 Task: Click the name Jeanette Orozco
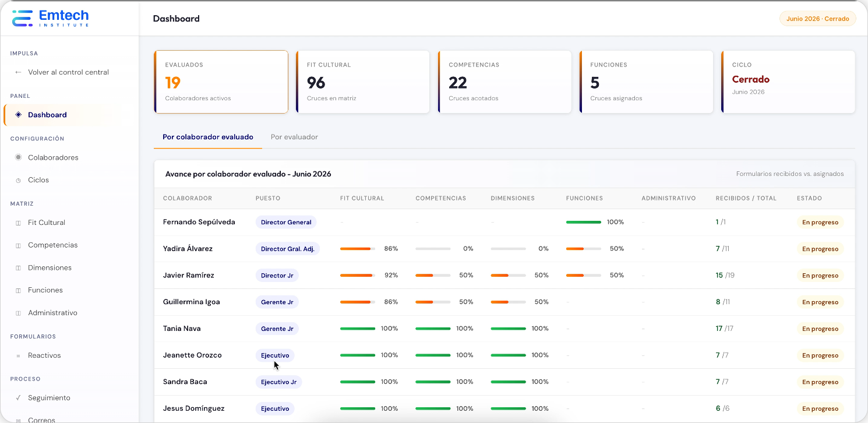click(x=192, y=355)
